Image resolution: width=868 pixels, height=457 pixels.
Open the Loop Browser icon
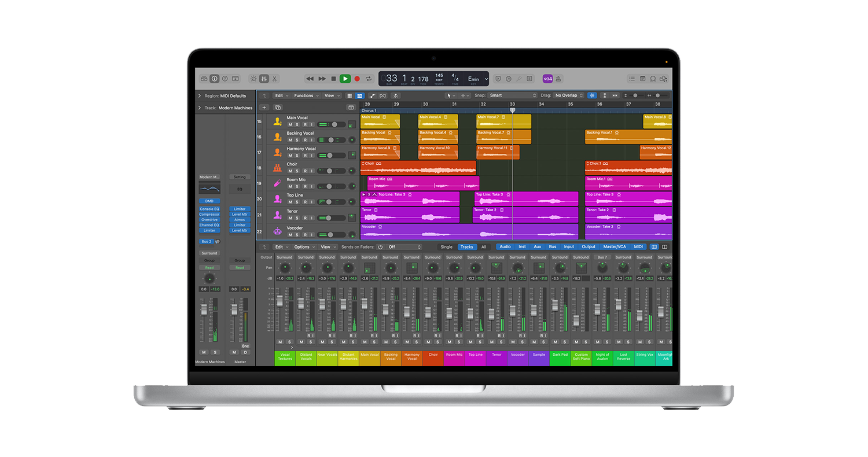pyautogui.click(x=653, y=79)
